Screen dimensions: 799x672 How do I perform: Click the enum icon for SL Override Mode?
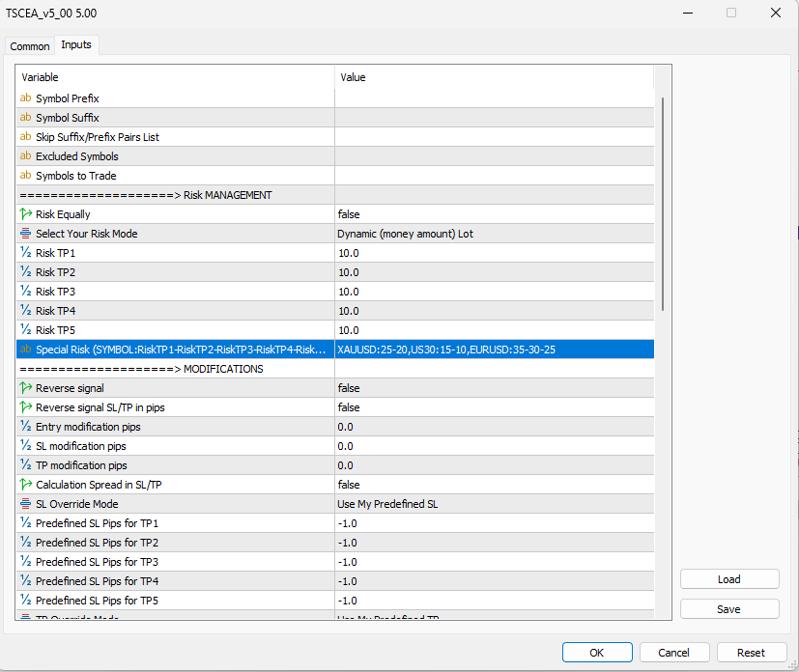coord(26,504)
